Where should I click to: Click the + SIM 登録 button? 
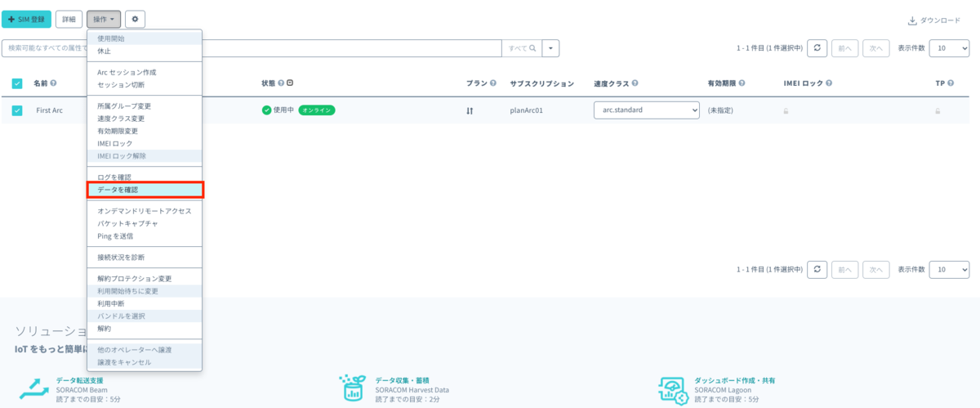tap(26, 19)
